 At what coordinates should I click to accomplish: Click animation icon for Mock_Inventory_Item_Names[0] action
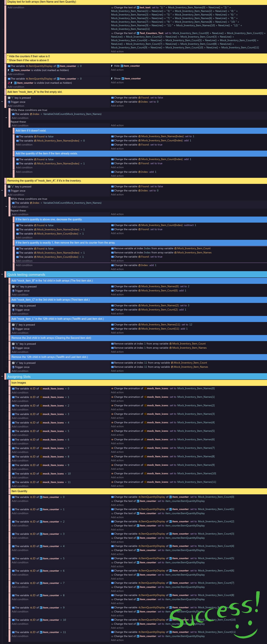click(112, 389)
